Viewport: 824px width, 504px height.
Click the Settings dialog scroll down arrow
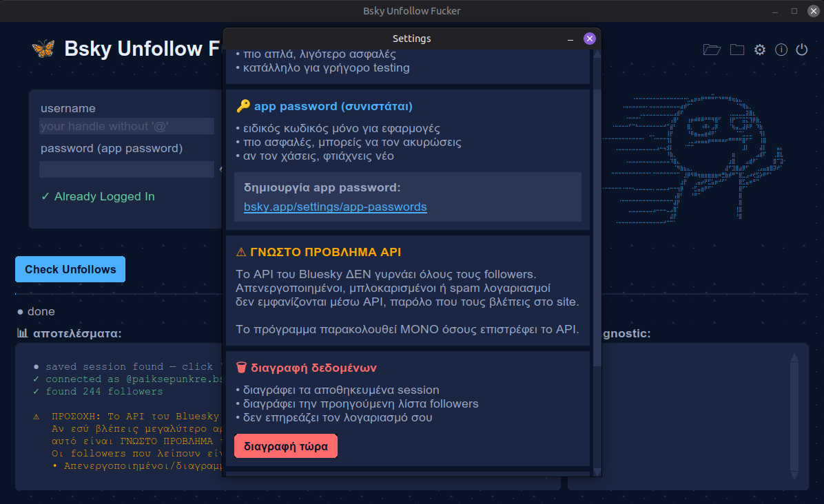(x=597, y=472)
